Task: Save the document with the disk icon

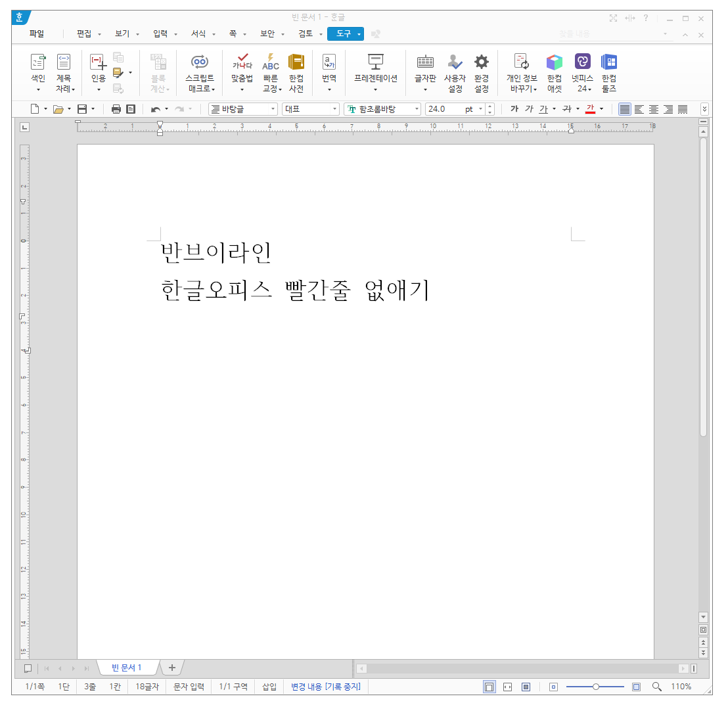Action: point(82,109)
